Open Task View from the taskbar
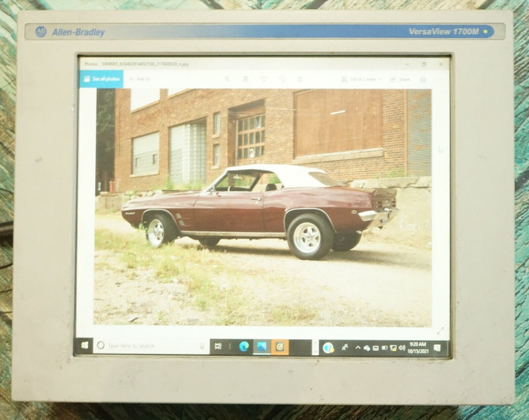529x420 pixels. 218,346
